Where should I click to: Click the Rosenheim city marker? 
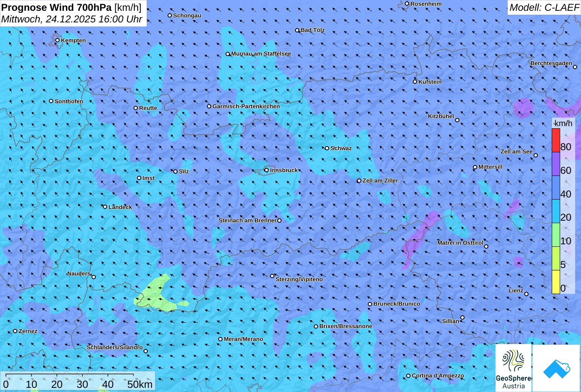(x=407, y=4)
